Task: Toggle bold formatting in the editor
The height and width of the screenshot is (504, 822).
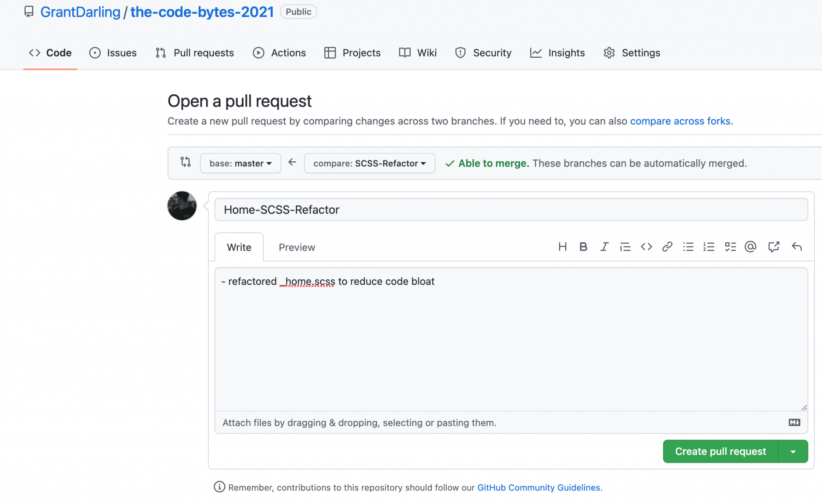Action: pos(583,247)
